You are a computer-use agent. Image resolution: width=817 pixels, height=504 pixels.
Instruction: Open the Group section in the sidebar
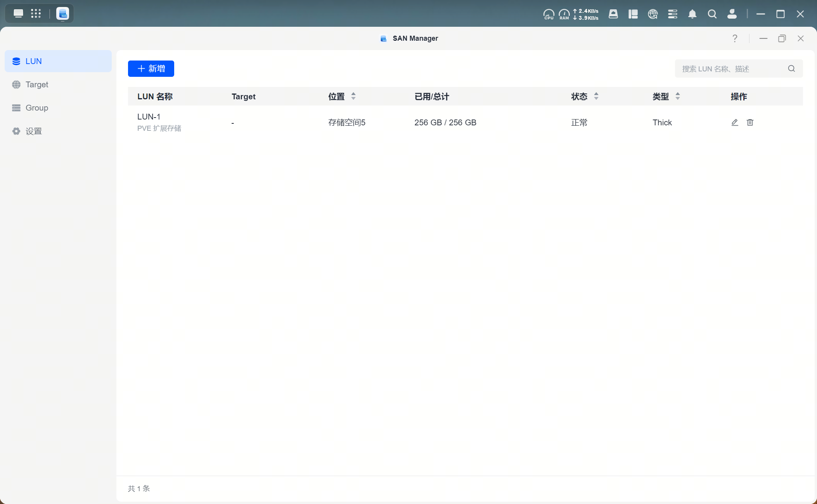coord(37,108)
